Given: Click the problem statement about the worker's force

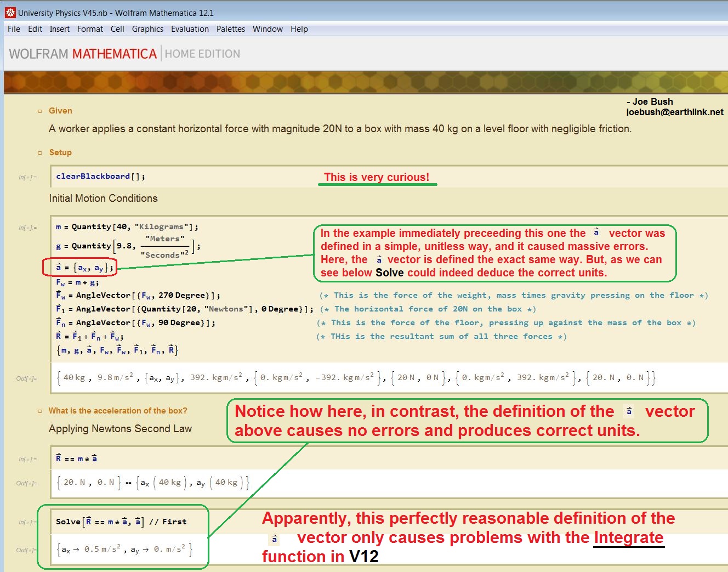Looking at the screenshot, I should (x=340, y=129).
